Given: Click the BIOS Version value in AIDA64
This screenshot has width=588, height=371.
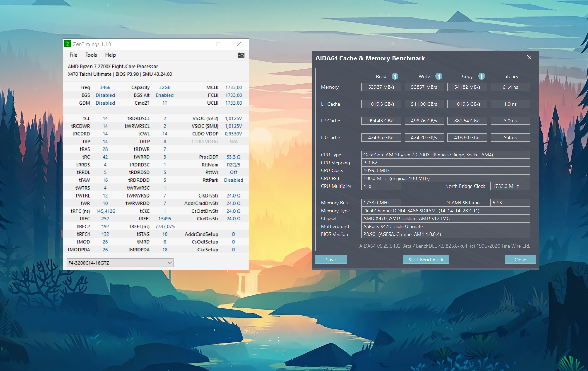Looking at the screenshot, I should (445, 234).
